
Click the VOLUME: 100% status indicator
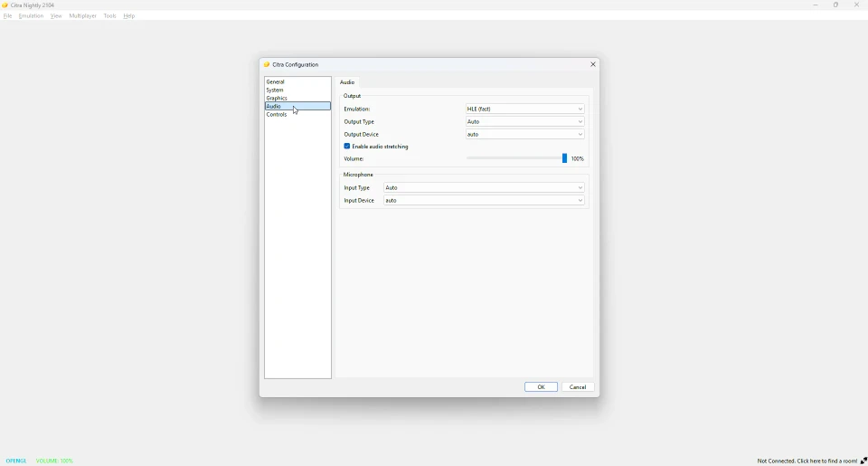(x=54, y=461)
